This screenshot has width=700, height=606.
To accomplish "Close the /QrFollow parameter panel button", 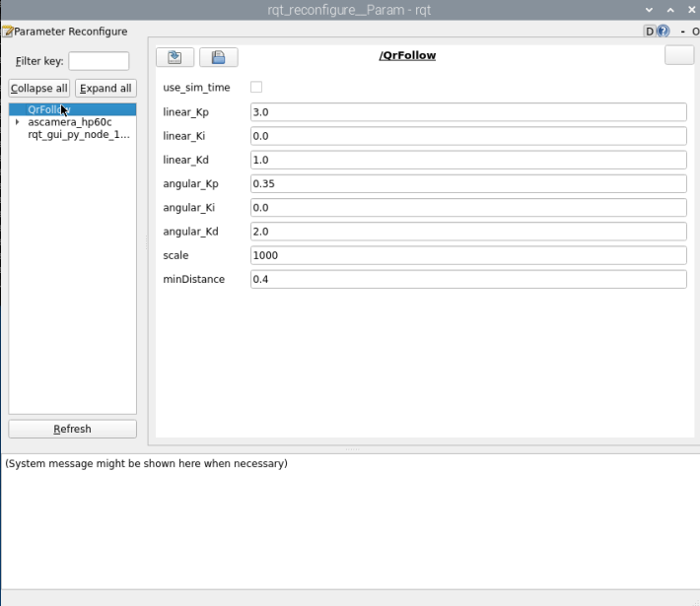I will click(x=679, y=55).
